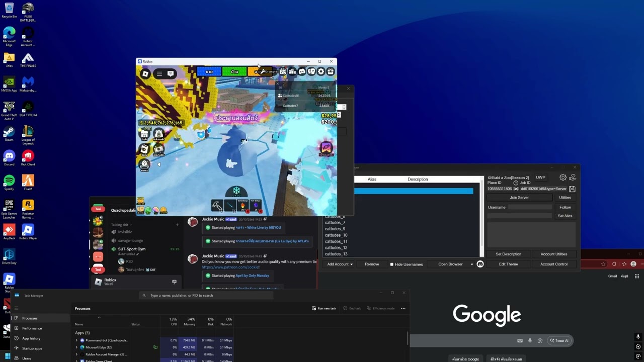Select the blue sell tab in game
644x362 pixels.
[x=209, y=72]
